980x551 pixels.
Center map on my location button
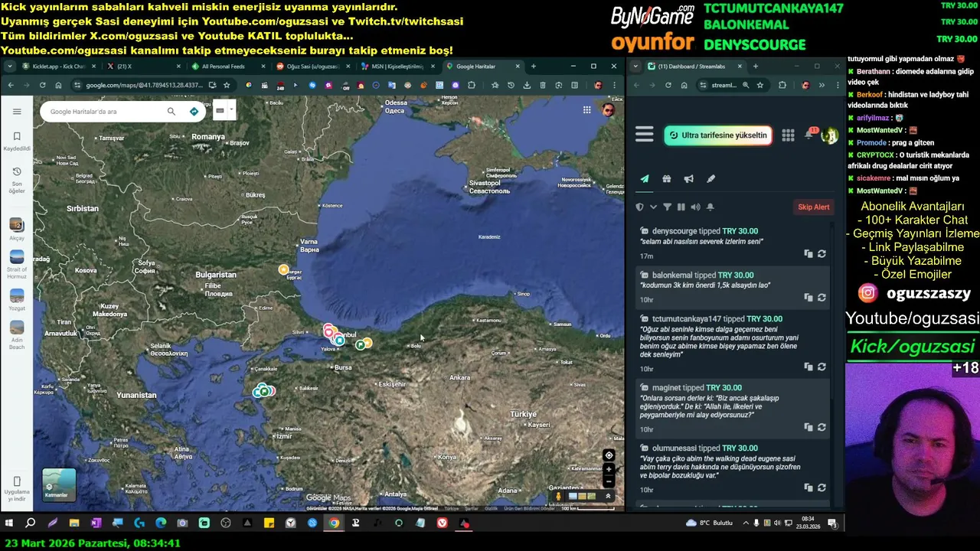[609, 455]
